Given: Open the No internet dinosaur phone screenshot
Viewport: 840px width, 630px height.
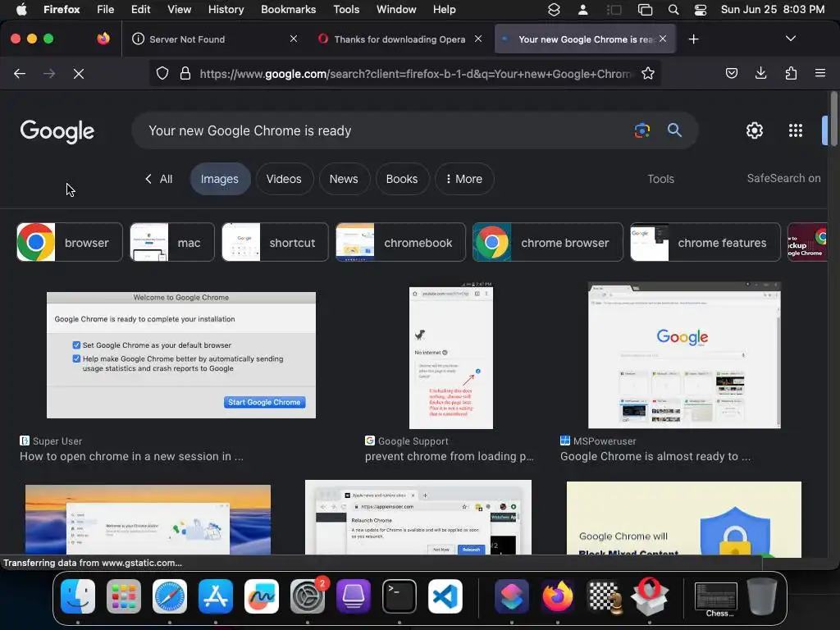Looking at the screenshot, I should tap(451, 355).
